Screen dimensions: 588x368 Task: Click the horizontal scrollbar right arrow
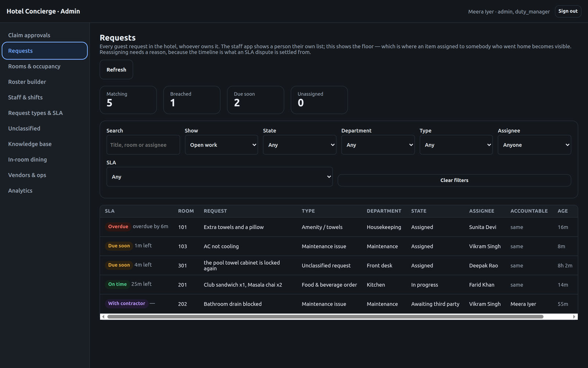pyautogui.click(x=574, y=317)
